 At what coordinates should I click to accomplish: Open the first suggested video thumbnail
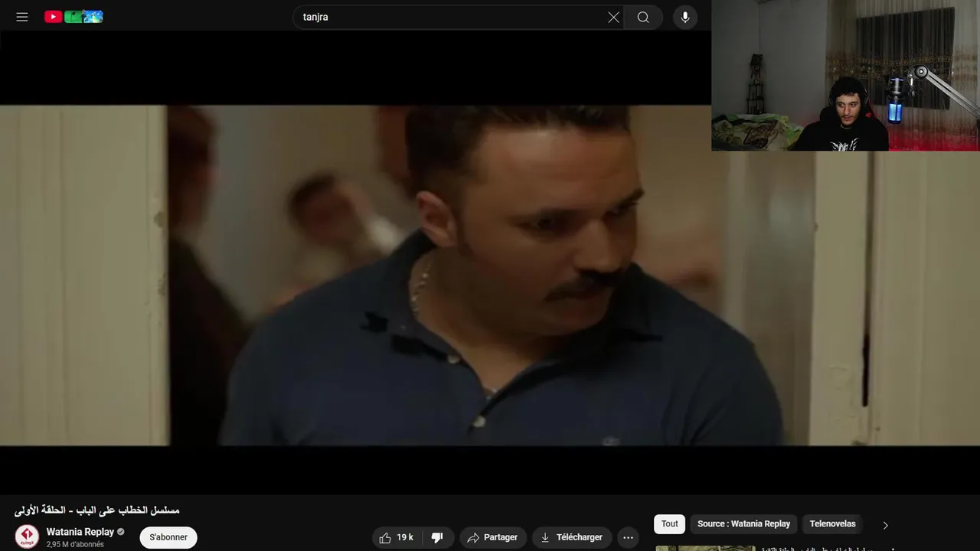705,548
